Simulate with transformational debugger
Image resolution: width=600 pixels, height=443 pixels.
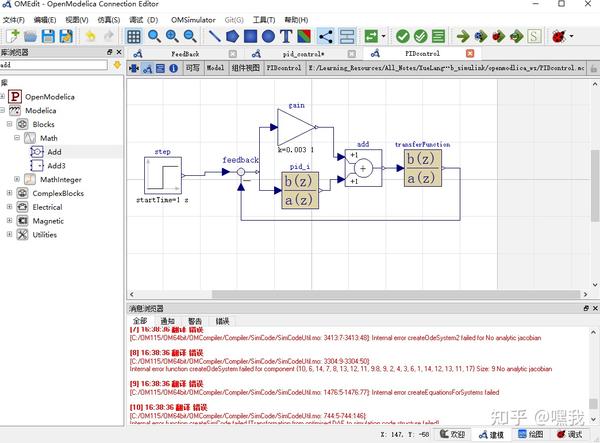coord(481,36)
